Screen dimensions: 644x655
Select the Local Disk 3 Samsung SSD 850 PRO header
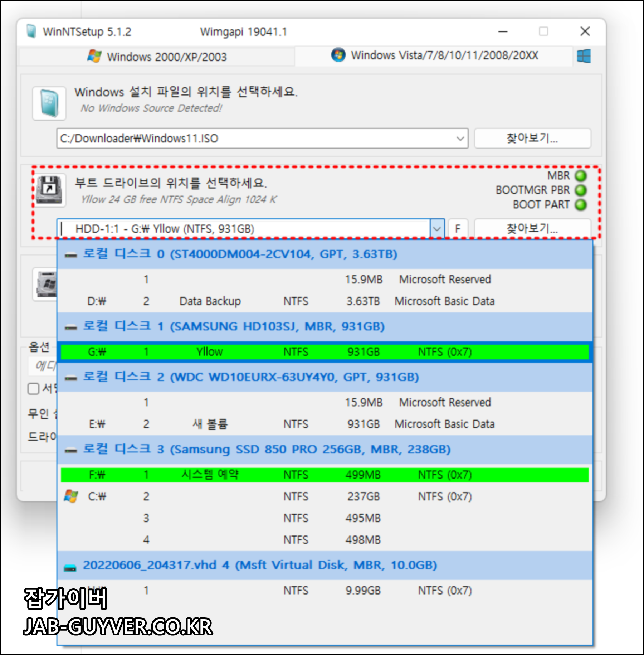pos(325,449)
